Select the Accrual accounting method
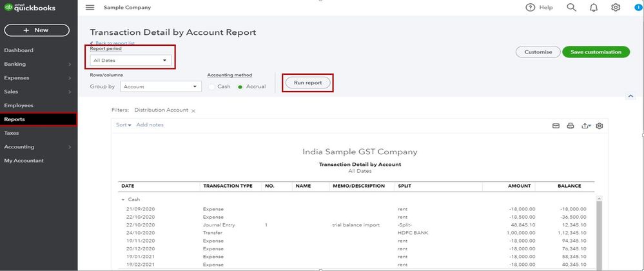 241,86
